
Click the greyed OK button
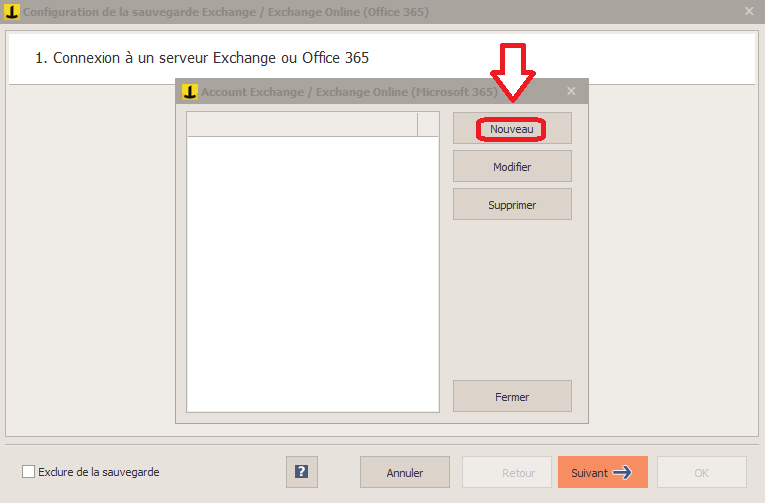pos(702,472)
